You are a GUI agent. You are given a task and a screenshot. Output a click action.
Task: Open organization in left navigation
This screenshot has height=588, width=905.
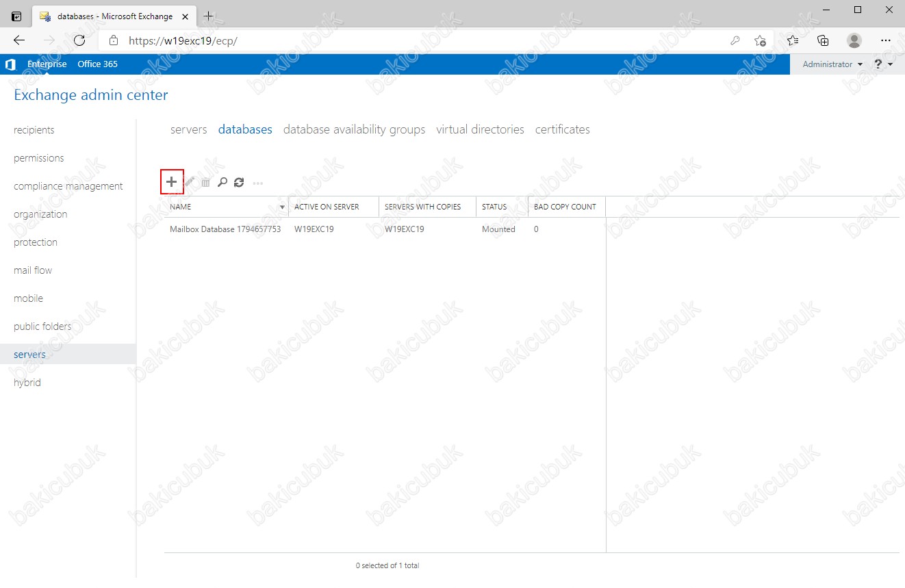(x=40, y=214)
